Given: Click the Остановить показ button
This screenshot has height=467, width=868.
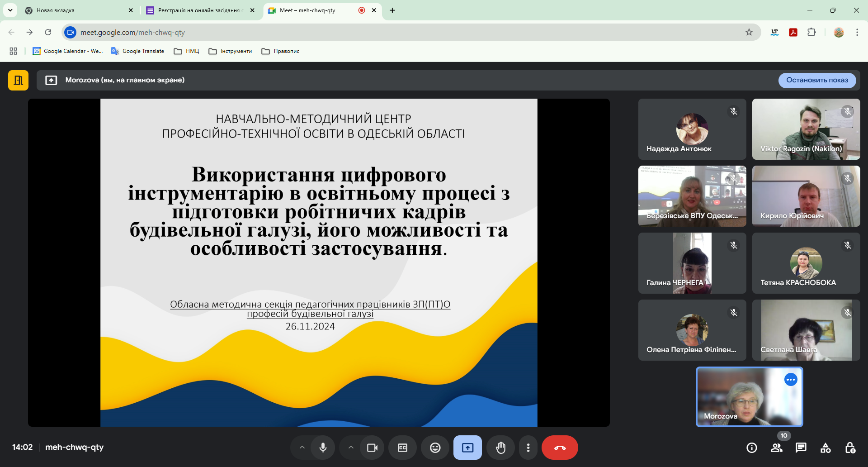Looking at the screenshot, I should coord(817,80).
